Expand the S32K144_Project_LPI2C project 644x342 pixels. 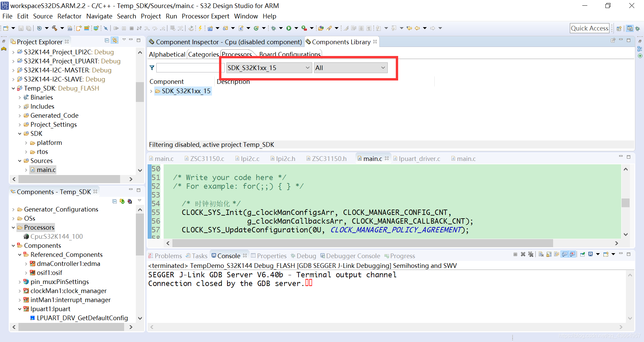point(13,52)
